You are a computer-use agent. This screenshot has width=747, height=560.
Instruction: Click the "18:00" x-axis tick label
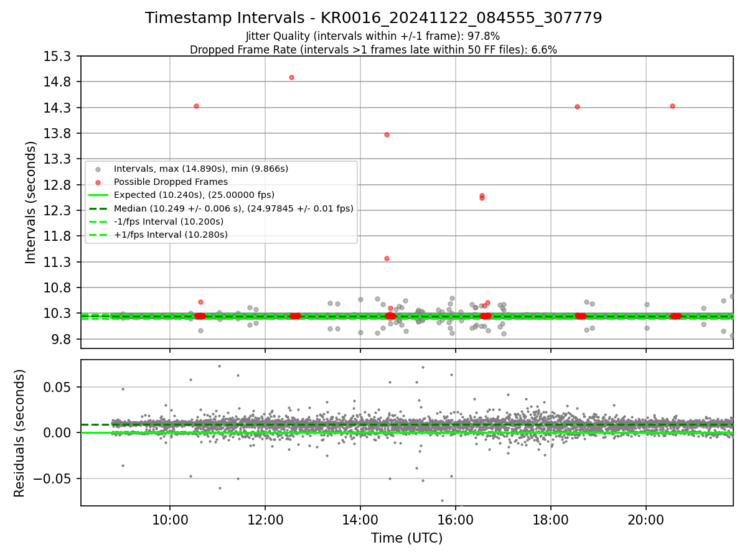click(551, 520)
